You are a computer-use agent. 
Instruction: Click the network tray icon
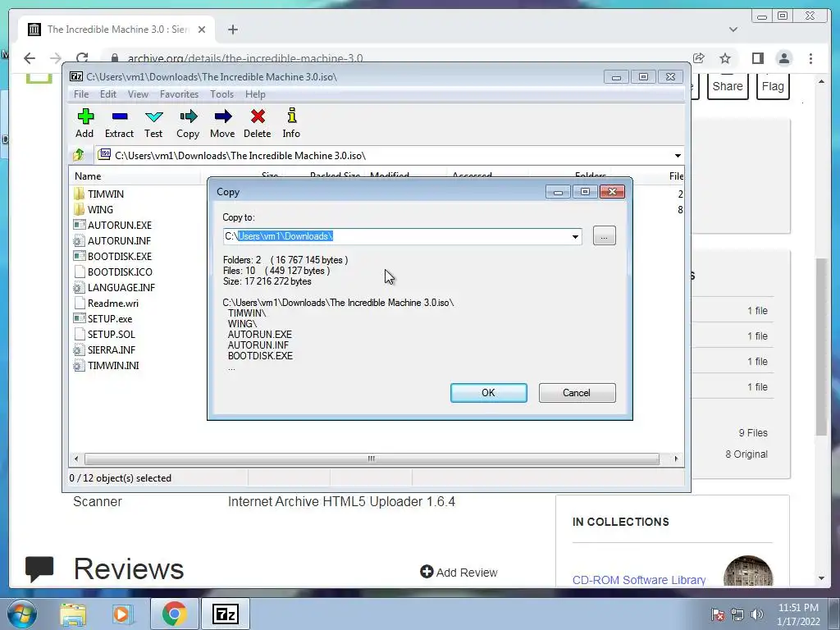tap(737, 614)
